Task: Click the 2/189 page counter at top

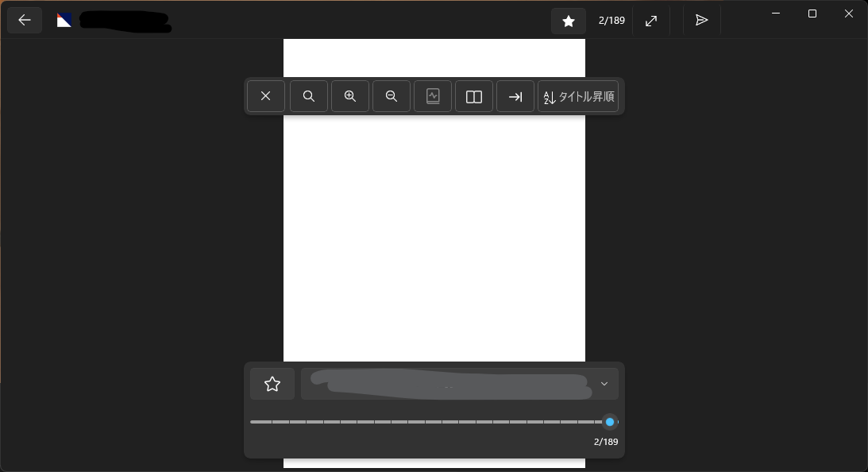Action: [611, 21]
